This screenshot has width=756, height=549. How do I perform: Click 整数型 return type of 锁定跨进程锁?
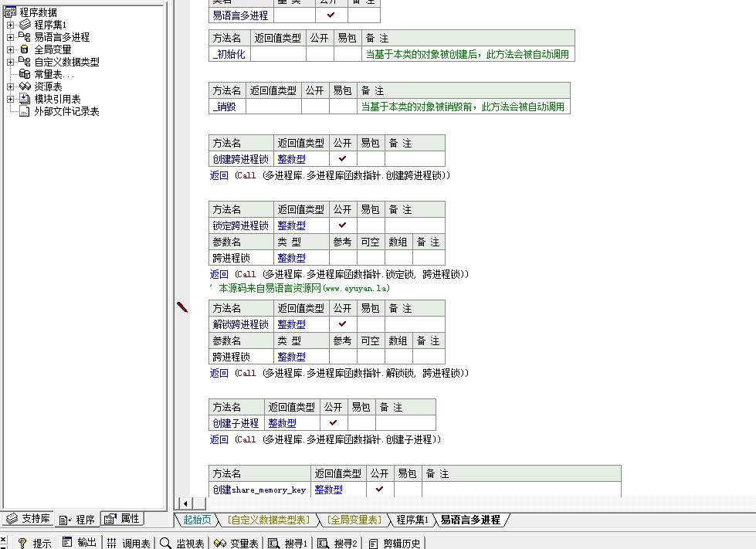pos(292,225)
